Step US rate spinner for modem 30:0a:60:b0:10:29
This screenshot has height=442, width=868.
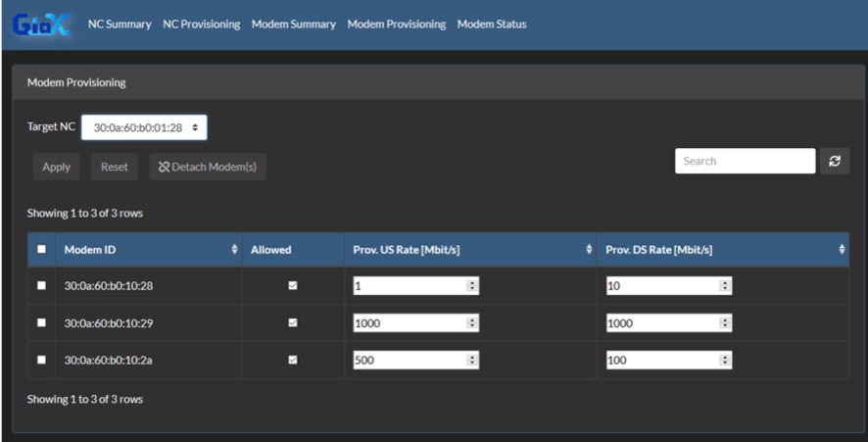[x=472, y=322]
